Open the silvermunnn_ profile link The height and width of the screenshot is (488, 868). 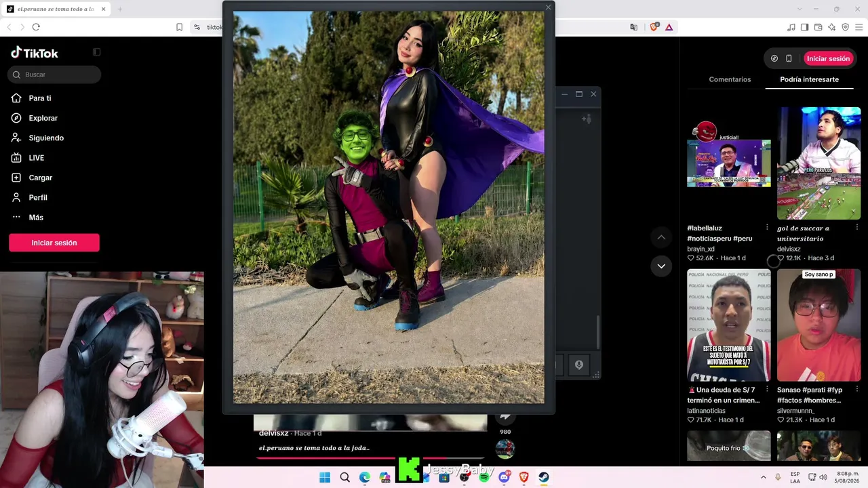tap(796, 411)
